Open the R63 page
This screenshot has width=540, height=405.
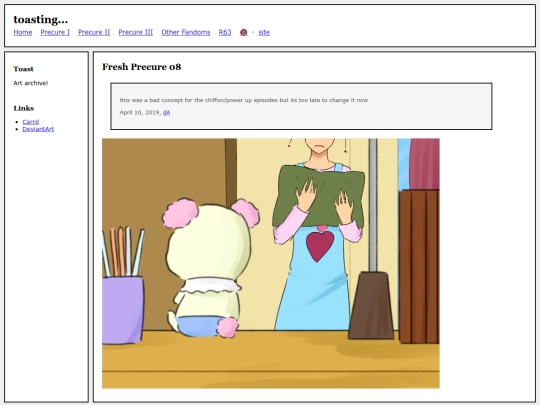225,32
